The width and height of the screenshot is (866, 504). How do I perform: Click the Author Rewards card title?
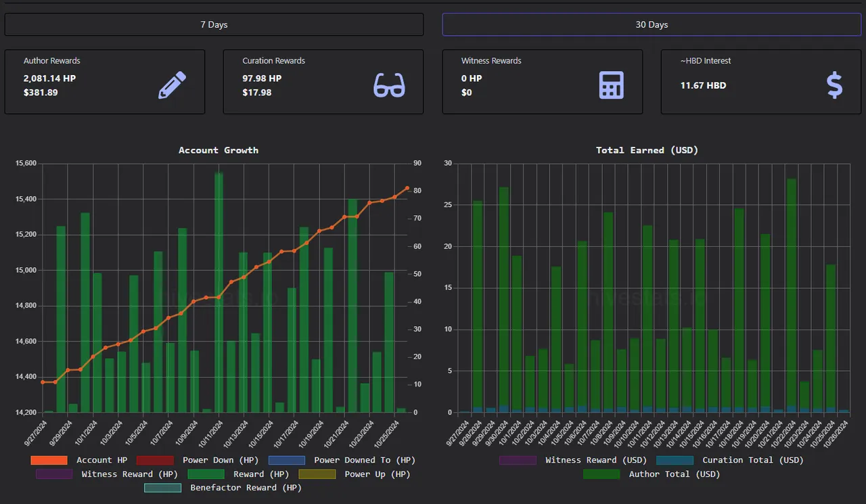tap(52, 61)
